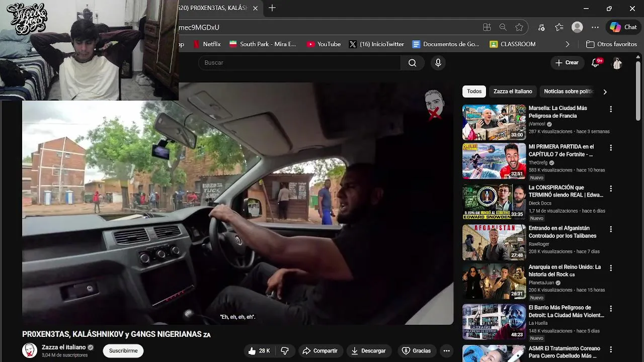Click the browser address bar URL
644x362 pixels.
[327, 27]
